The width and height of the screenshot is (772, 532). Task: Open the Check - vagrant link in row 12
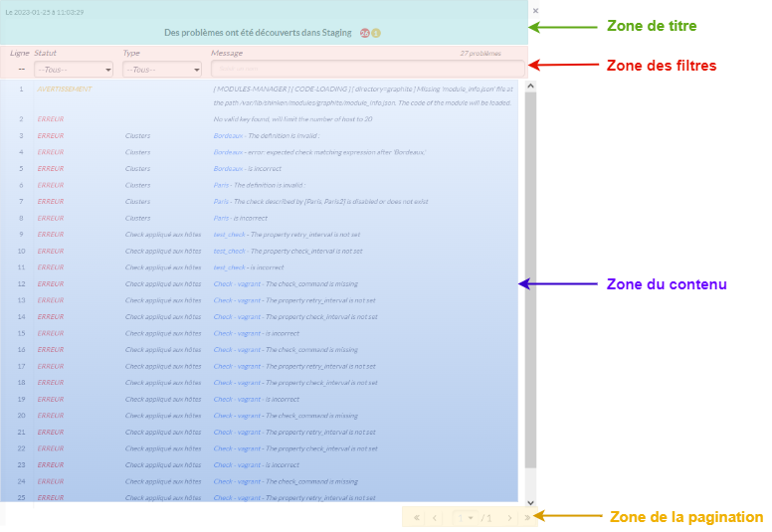tap(237, 283)
